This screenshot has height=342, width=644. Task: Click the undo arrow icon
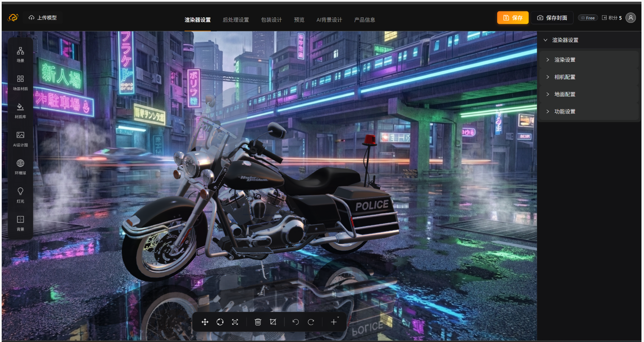click(x=296, y=322)
